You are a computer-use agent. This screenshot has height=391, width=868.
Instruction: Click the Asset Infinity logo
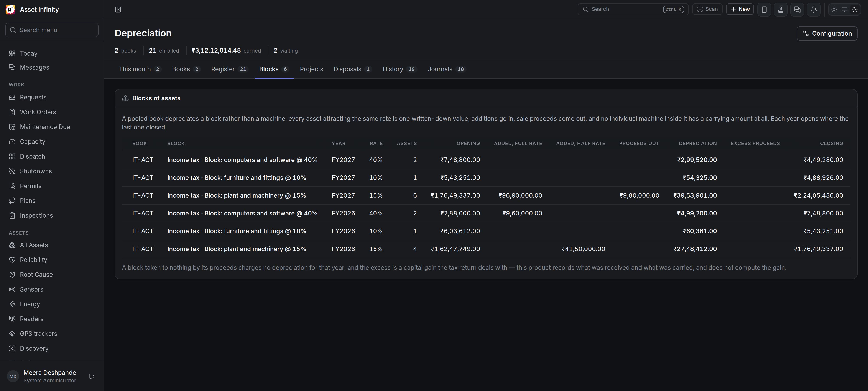(10, 9)
